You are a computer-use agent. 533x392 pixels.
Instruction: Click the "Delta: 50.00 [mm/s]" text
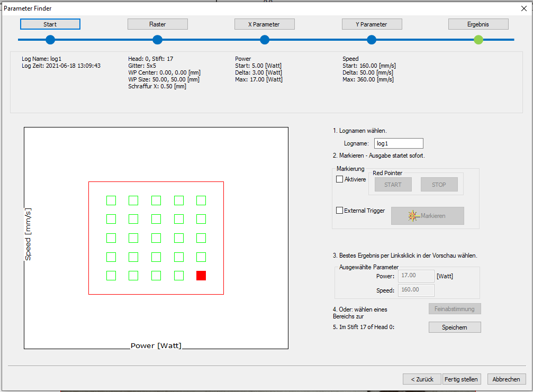click(368, 72)
